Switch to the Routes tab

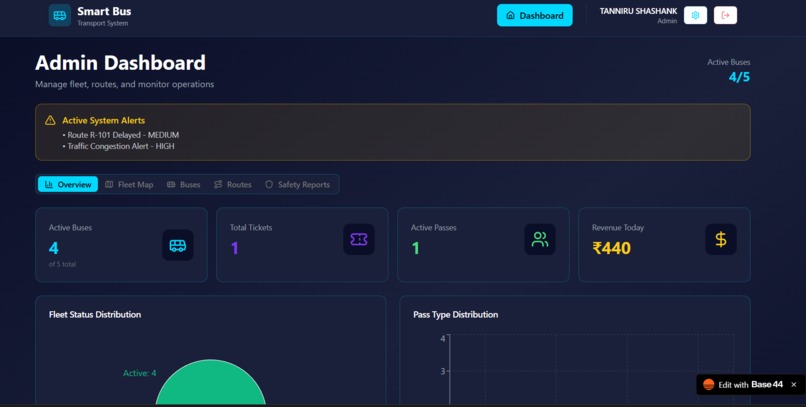click(x=233, y=184)
